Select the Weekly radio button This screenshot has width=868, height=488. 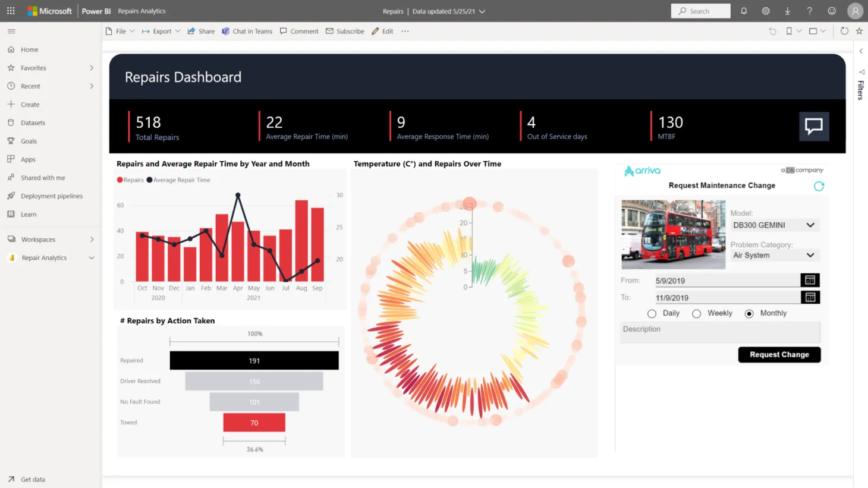(x=696, y=313)
